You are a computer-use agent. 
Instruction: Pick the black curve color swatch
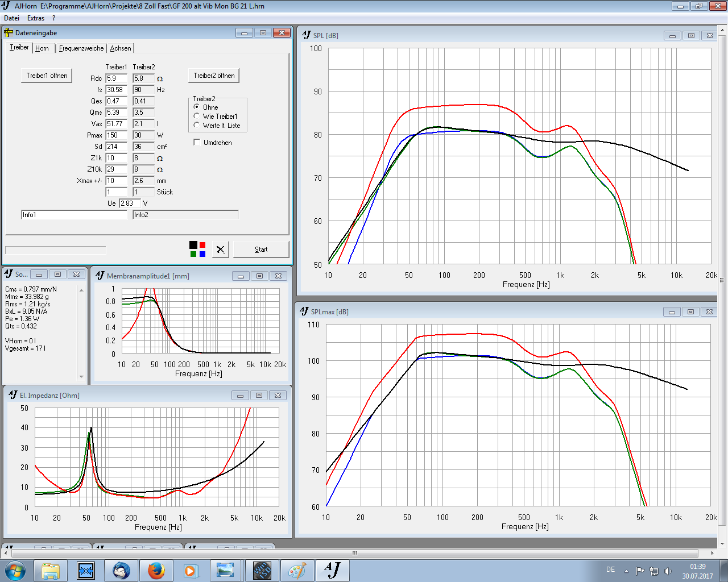coord(193,245)
